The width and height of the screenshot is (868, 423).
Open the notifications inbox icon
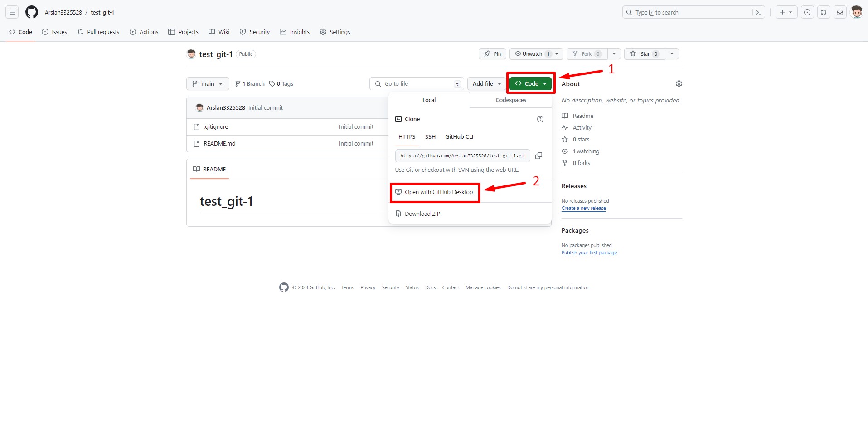(840, 12)
